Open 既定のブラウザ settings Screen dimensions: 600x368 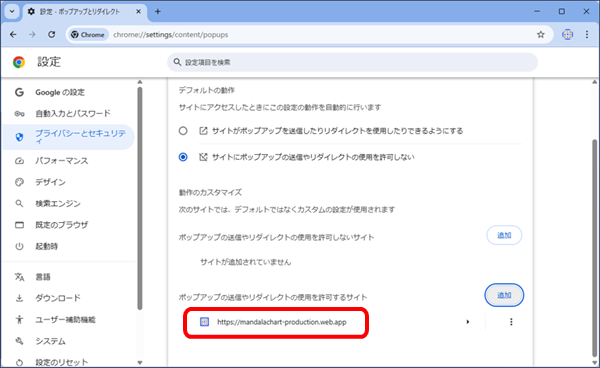[x=69, y=225]
